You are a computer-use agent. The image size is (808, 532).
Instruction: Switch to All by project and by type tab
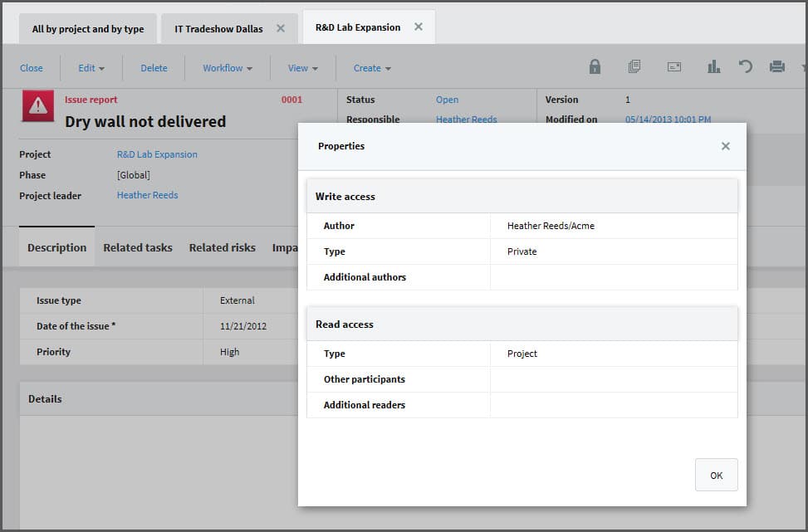tap(88, 29)
